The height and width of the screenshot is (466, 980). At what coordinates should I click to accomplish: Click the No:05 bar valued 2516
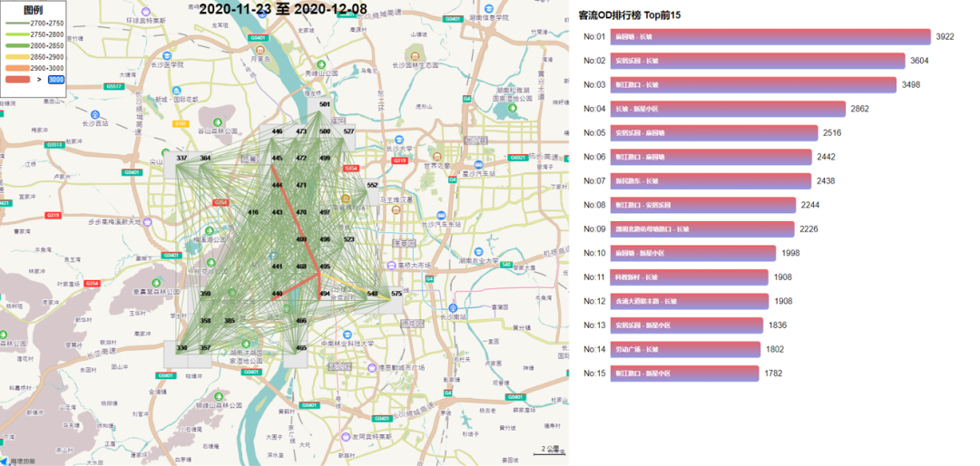[714, 132]
